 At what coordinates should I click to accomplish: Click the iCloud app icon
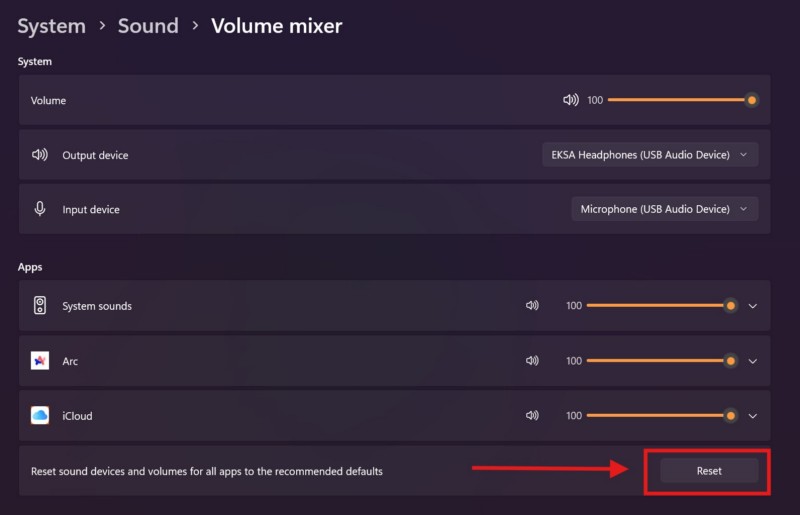click(x=40, y=415)
